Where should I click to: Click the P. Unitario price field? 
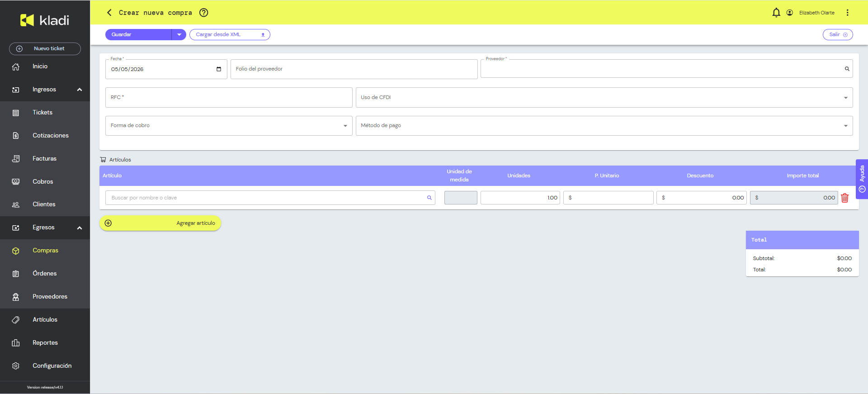(609, 198)
